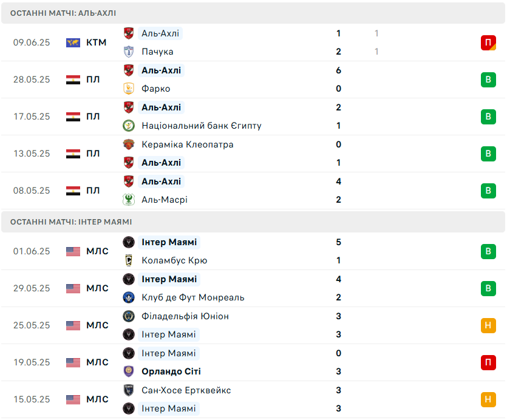Click the Columbus Crew team logo
This screenshot has height=420, width=507.
(x=129, y=260)
